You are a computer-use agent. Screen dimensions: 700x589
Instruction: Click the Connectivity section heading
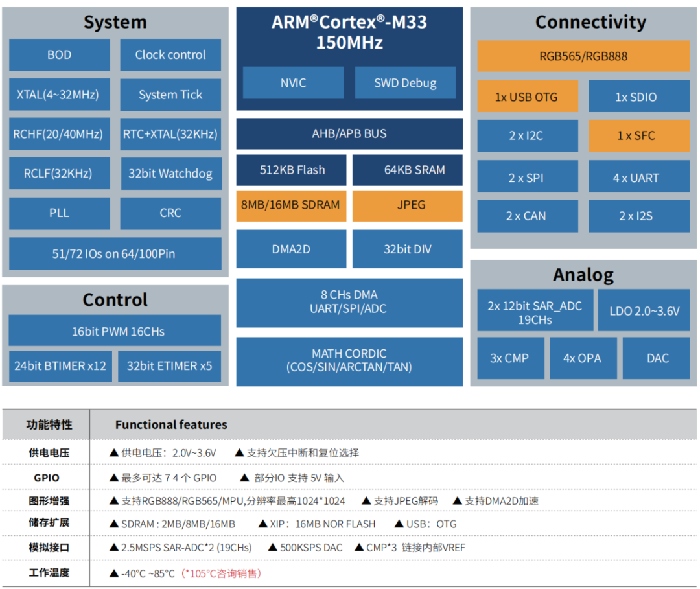(590, 22)
